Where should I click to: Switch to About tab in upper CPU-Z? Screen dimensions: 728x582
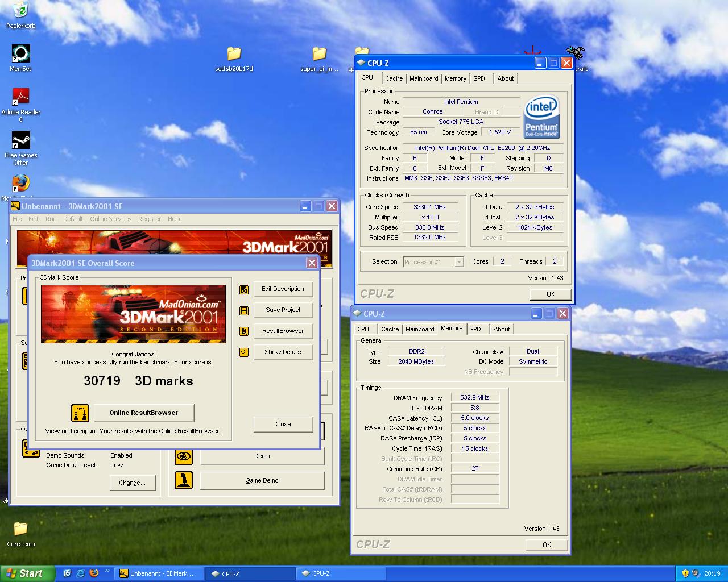[505, 79]
